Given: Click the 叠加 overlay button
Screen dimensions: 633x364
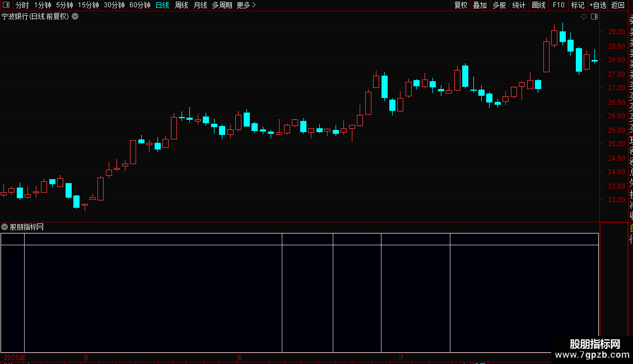Looking at the screenshot, I should (480, 5).
